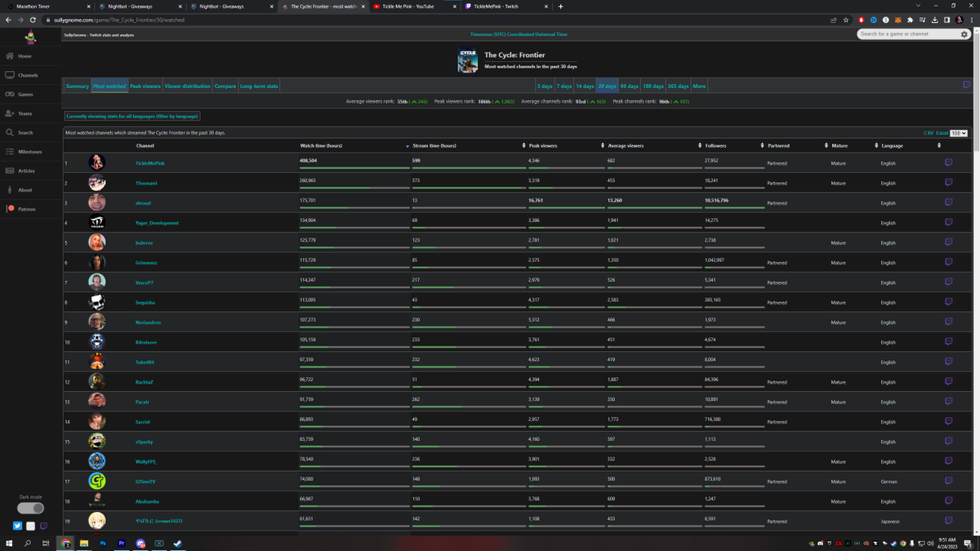980x551 pixels.
Task: Switch to the Compare tab
Action: 225,86
